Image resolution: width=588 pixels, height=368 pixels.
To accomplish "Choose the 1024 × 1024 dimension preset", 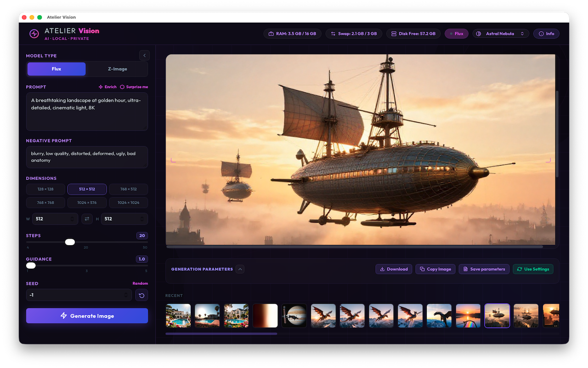I will pyautogui.click(x=129, y=202).
